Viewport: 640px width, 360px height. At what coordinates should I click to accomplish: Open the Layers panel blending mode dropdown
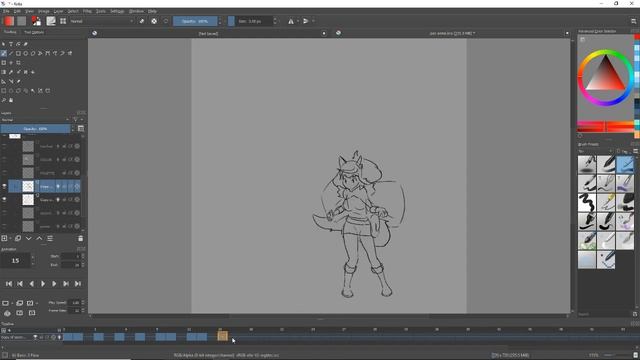[36, 120]
